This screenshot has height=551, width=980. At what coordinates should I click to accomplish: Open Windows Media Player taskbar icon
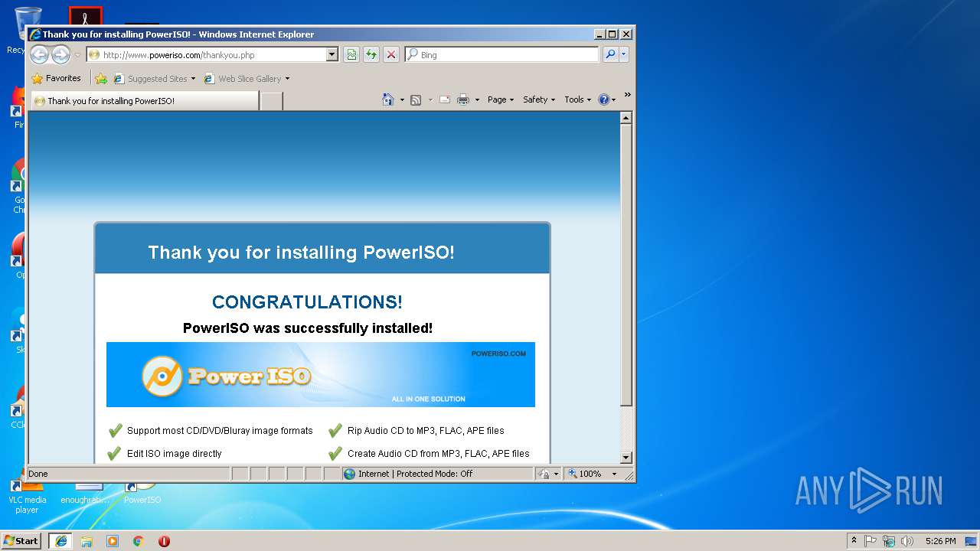(x=113, y=541)
